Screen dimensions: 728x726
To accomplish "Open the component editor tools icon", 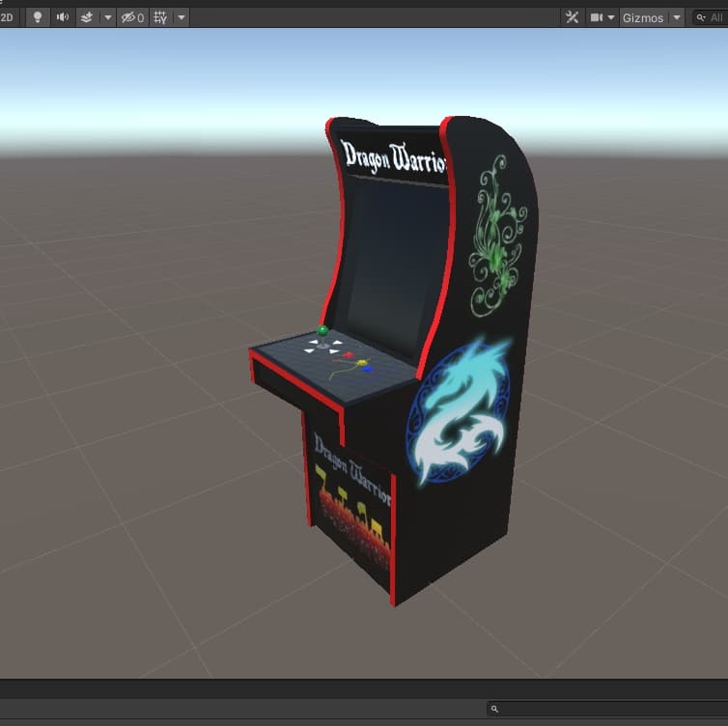I will (572, 17).
